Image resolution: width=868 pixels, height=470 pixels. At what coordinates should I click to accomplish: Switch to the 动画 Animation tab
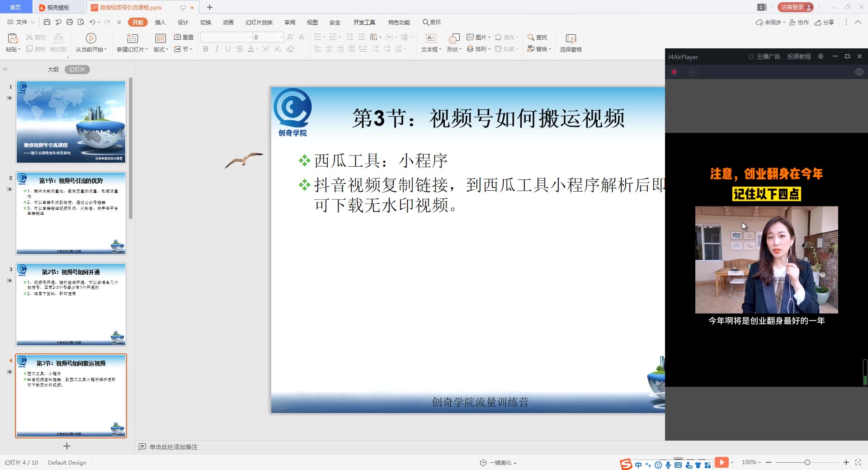click(x=228, y=22)
